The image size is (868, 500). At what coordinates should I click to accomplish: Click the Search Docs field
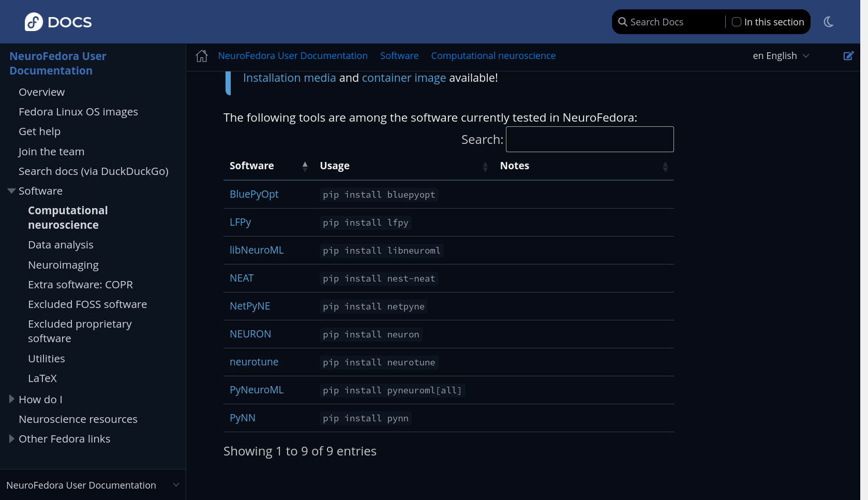click(x=676, y=22)
